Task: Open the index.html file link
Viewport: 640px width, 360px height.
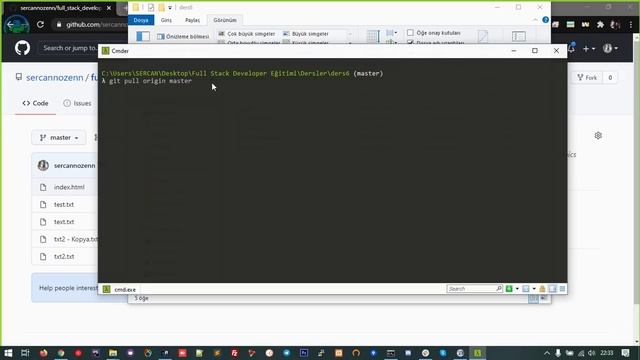Action: [x=69, y=187]
